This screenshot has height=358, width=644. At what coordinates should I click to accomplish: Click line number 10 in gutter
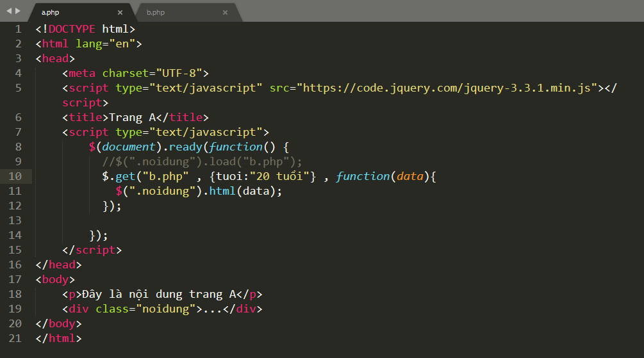tap(15, 176)
